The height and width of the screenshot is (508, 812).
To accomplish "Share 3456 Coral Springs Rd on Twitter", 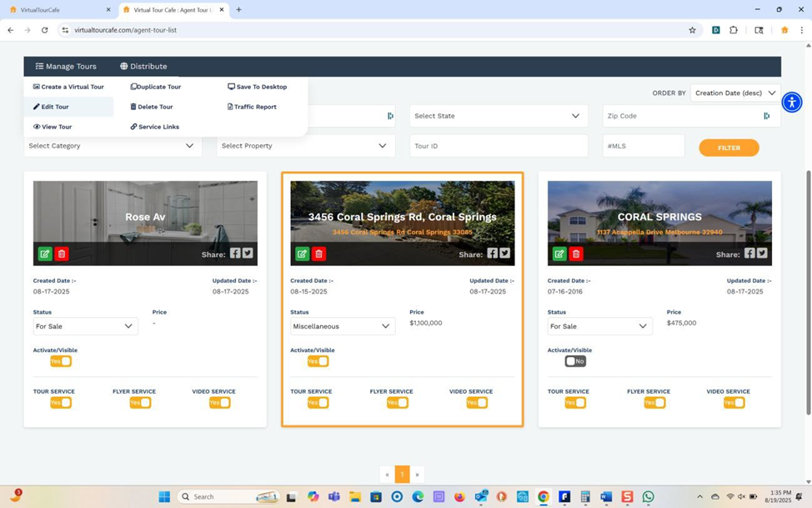I will pyautogui.click(x=504, y=254).
